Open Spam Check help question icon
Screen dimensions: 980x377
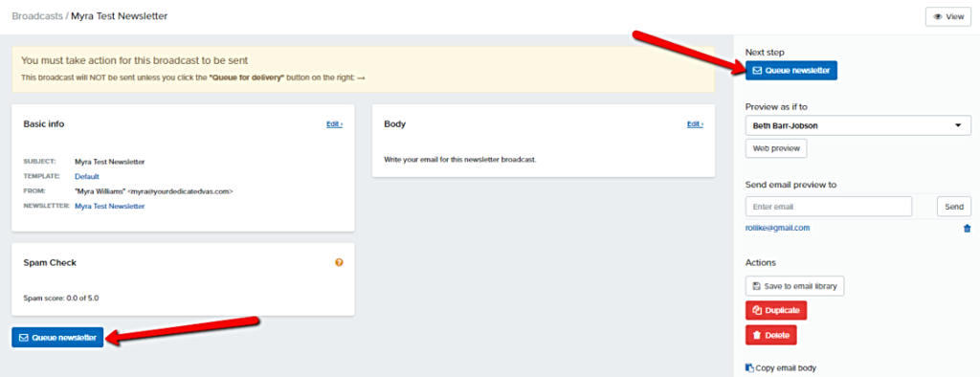coord(339,262)
